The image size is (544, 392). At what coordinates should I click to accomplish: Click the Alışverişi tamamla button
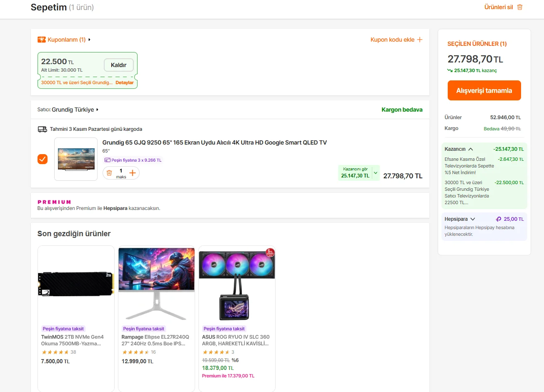pyautogui.click(x=484, y=90)
